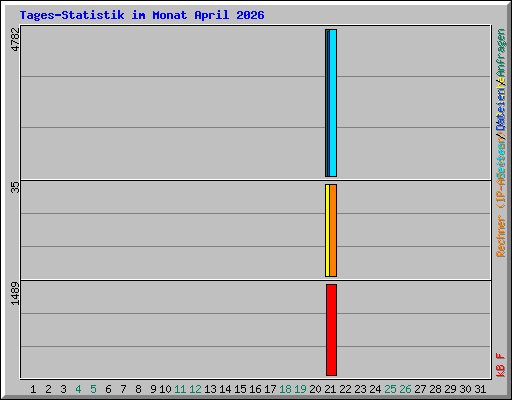
Task: Click day label 1 on the x-axis
Action: (x=33, y=389)
